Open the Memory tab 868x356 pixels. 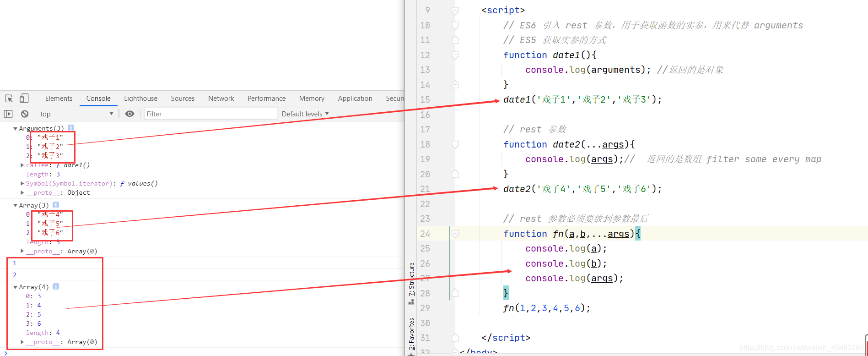point(312,99)
